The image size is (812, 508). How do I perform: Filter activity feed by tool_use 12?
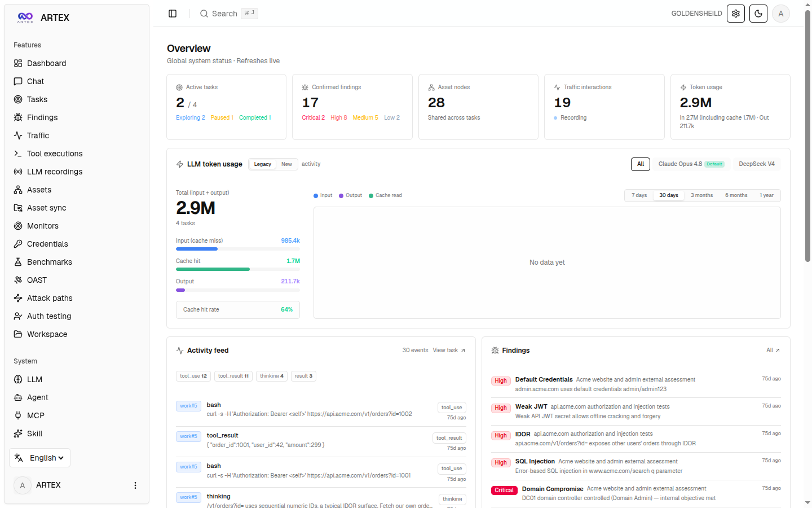pyautogui.click(x=193, y=376)
